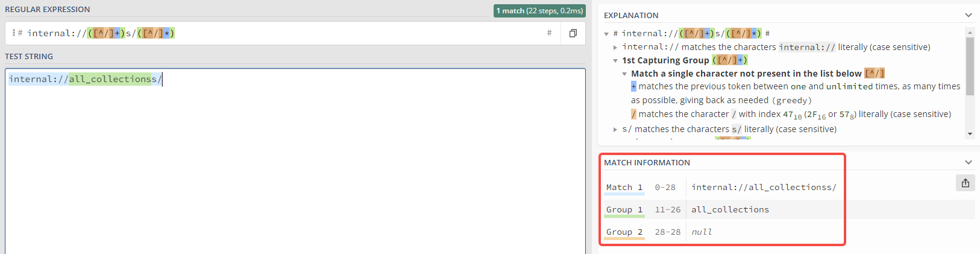
Task: Click the Group 2 null value
Action: point(702,232)
